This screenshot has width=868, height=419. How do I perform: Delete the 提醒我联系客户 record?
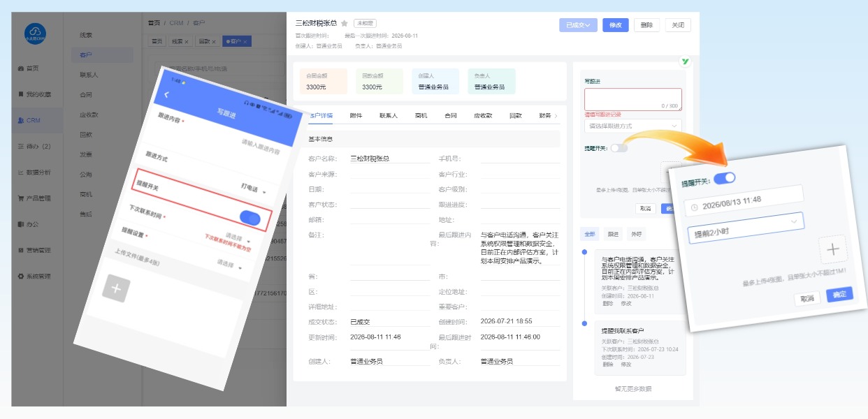click(607, 365)
